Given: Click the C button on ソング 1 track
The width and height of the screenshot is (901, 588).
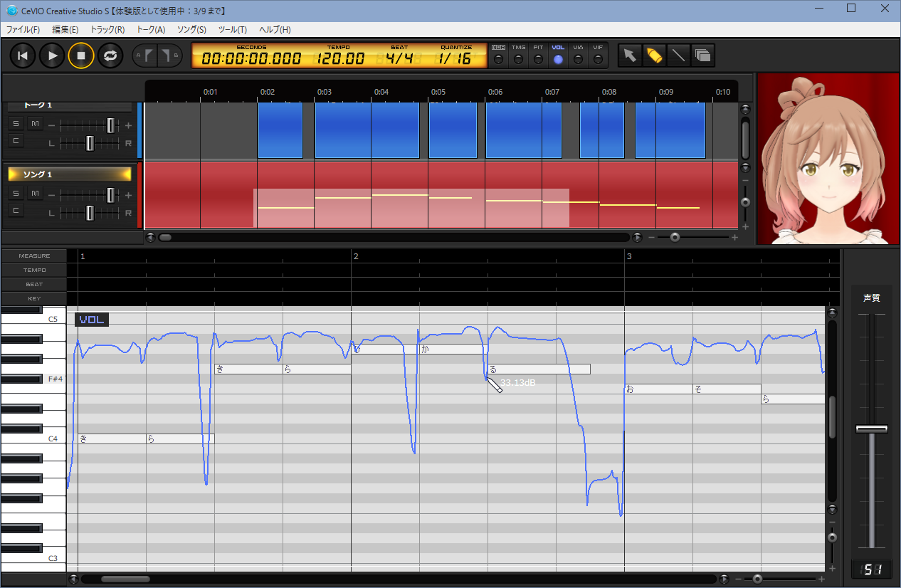Looking at the screenshot, I should coord(16,210).
